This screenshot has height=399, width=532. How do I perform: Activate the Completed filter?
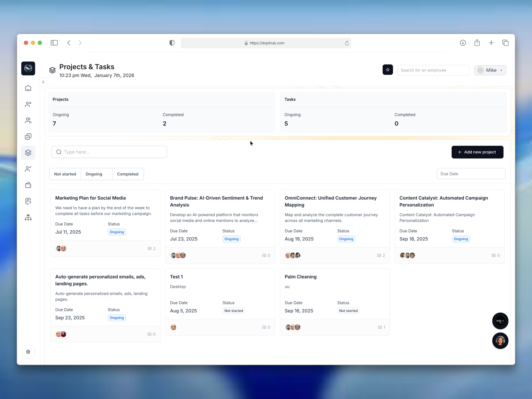coord(128,174)
